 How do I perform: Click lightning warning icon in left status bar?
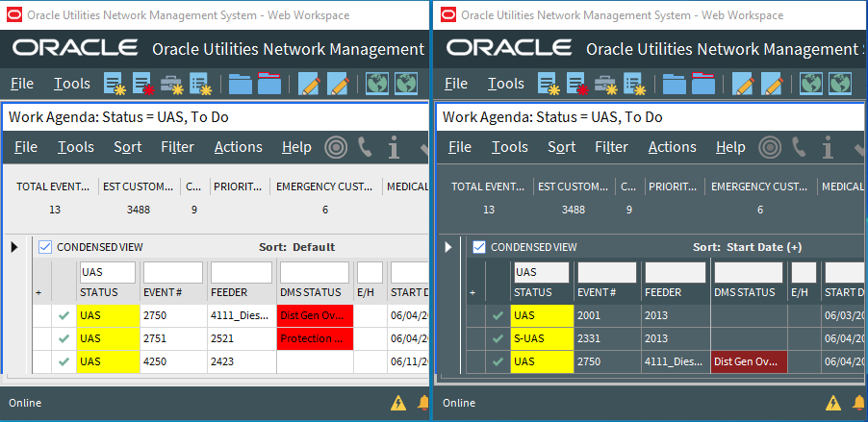point(398,403)
